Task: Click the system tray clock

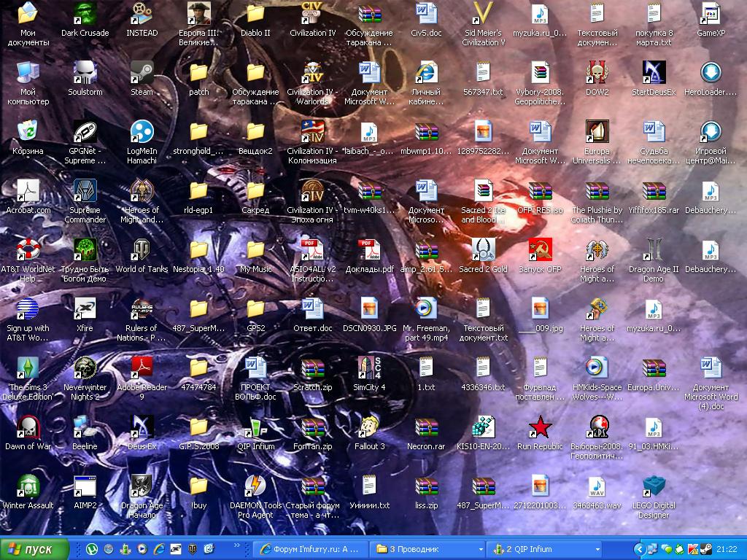Action: (727, 549)
